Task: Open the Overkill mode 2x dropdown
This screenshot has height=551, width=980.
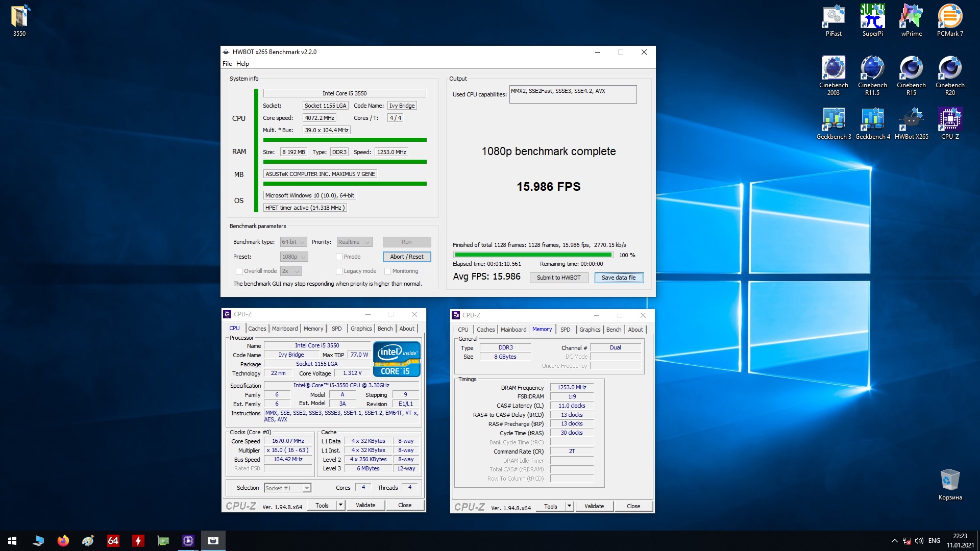Action: pos(291,271)
